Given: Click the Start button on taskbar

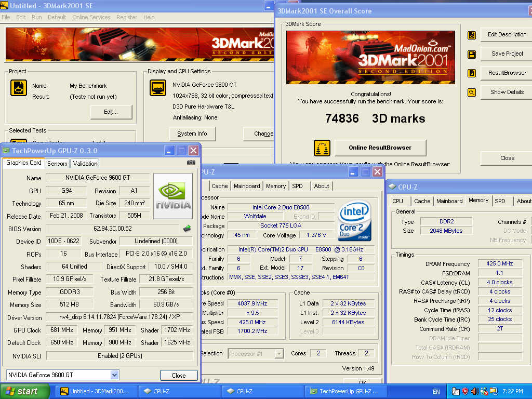Looking at the screenshot, I should [x=25, y=391].
